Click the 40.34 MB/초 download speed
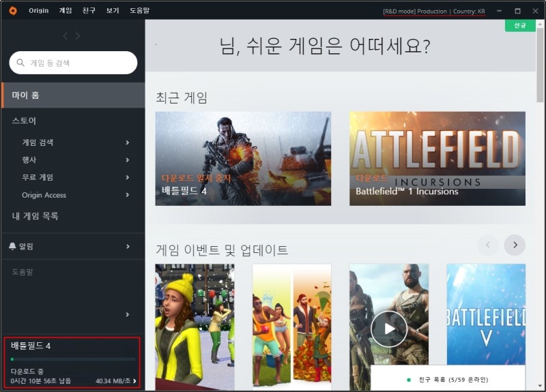Viewport: 546px width, 392px height. [113, 381]
